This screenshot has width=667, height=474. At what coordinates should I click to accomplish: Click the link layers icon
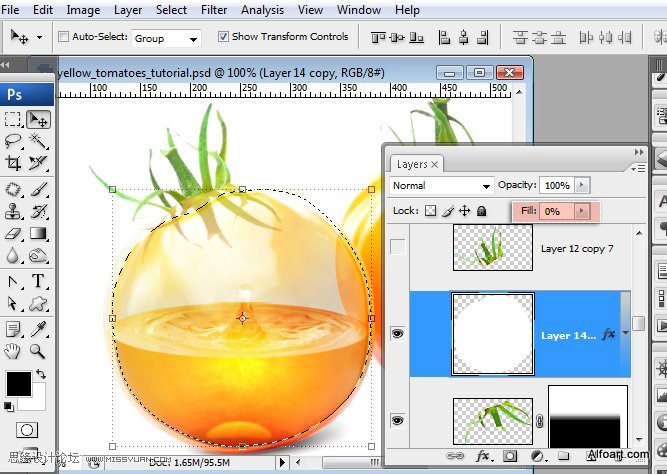[455, 456]
